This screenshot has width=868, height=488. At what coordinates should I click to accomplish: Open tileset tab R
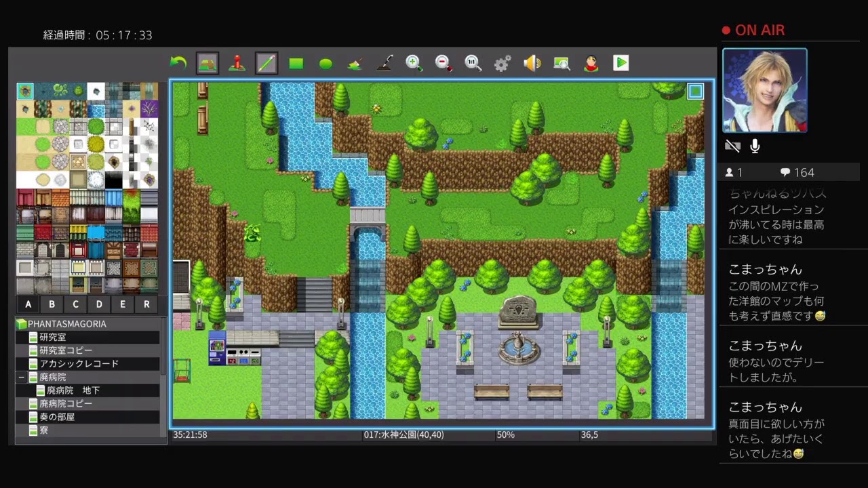146,304
